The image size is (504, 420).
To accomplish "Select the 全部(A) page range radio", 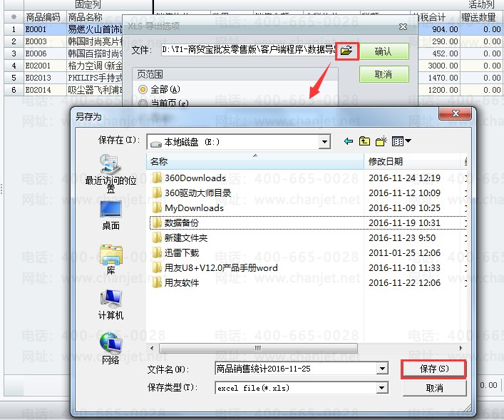I will (143, 89).
